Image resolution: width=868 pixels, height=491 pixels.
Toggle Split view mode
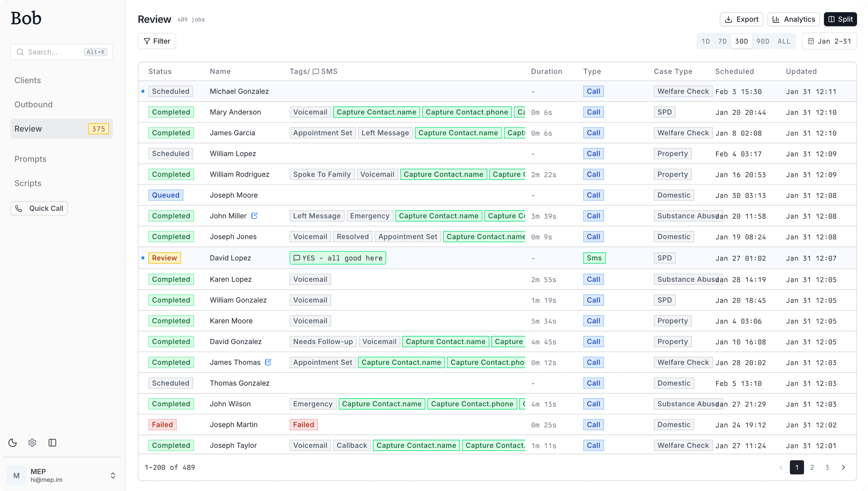coord(840,19)
